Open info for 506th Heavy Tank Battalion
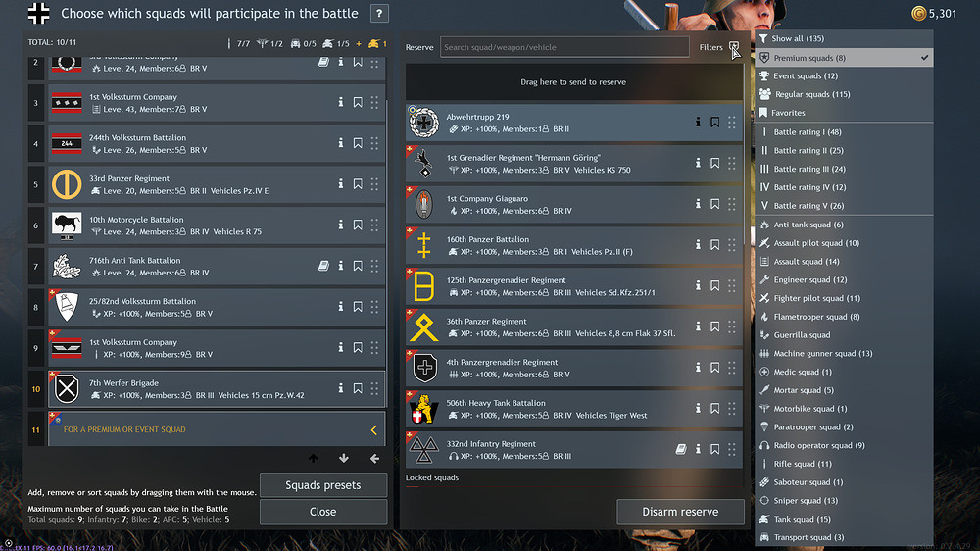The height and width of the screenshot is (551, 980). [x=698, y=408]
